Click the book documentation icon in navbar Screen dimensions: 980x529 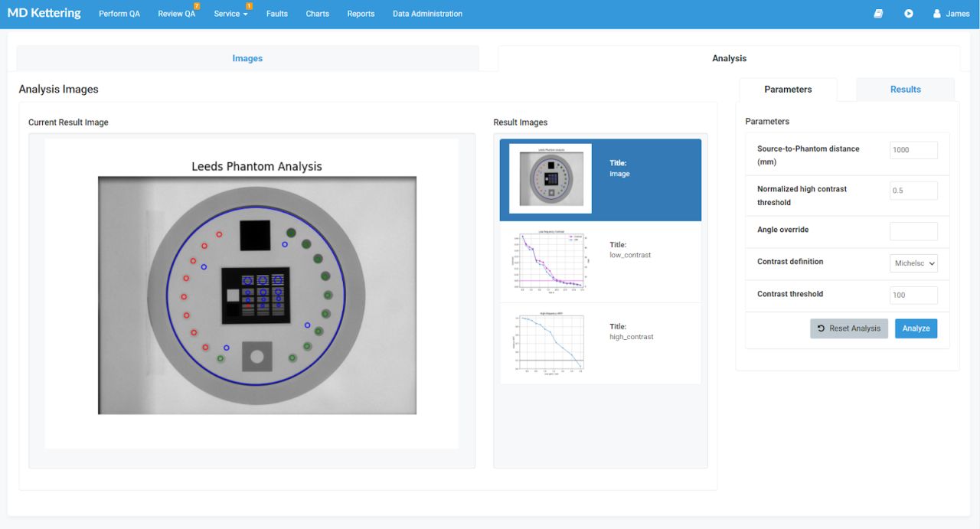(878, 14)
